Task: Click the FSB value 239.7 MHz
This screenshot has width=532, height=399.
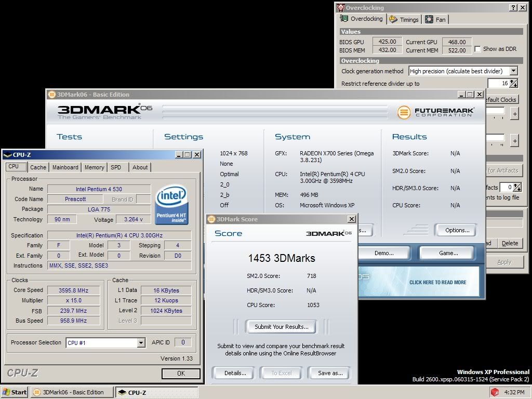Action: tap(74, 311)
